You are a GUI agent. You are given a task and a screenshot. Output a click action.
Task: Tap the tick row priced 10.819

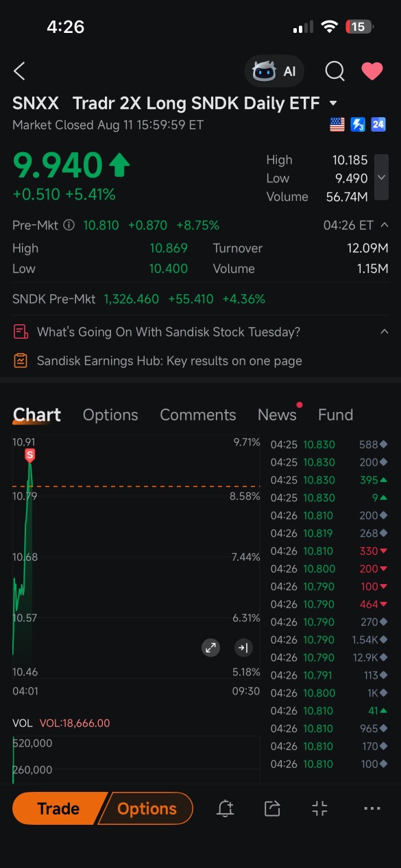(330, 533)
